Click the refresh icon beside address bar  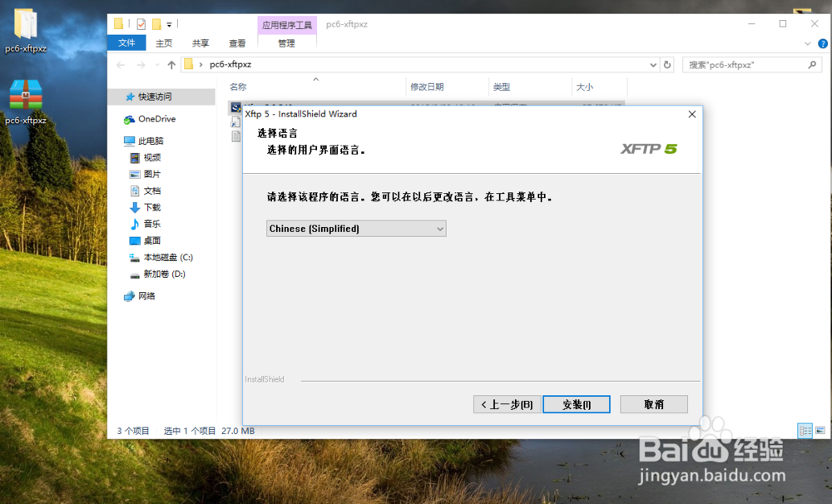click(667, 65)
